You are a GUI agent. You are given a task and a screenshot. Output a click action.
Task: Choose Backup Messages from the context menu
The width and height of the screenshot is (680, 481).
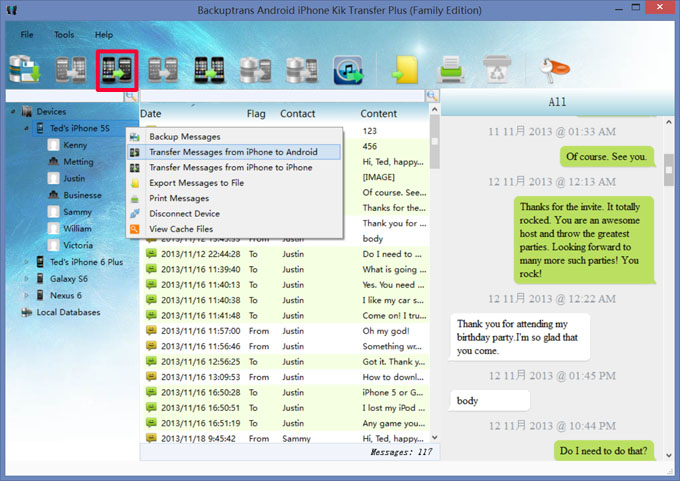pyautogui.click(x=234, y=137)
